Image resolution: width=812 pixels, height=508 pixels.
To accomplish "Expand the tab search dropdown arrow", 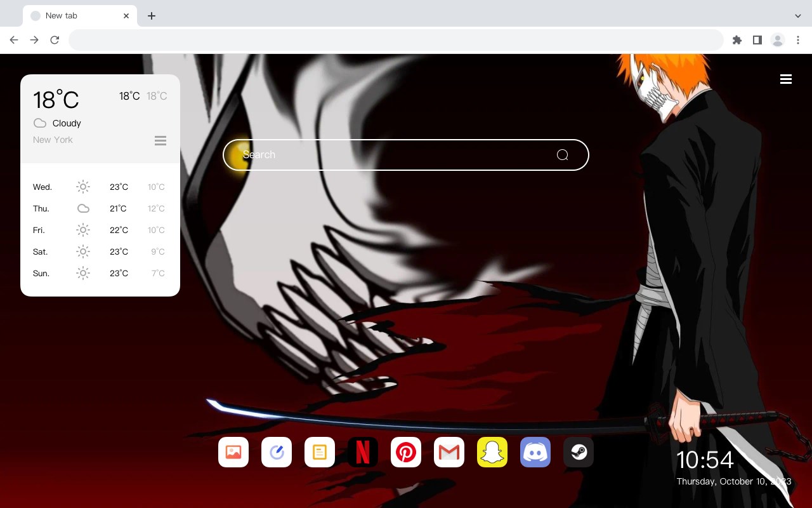I will [798, 16].
